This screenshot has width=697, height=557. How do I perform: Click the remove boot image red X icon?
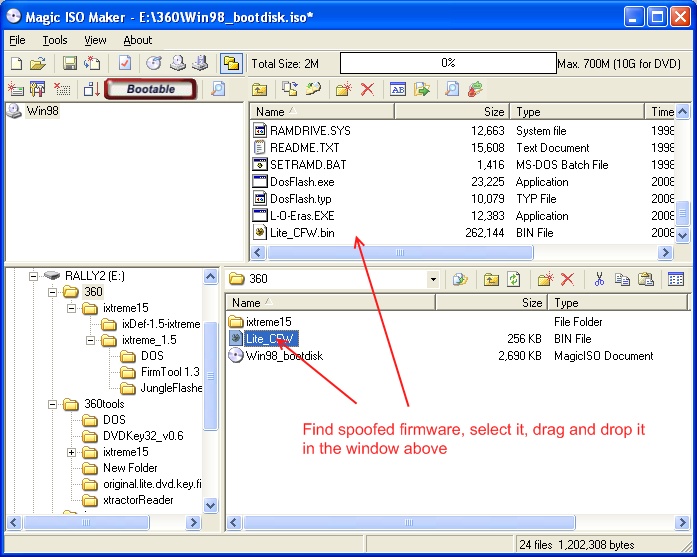pyautogui.click(x=62, y=89)
